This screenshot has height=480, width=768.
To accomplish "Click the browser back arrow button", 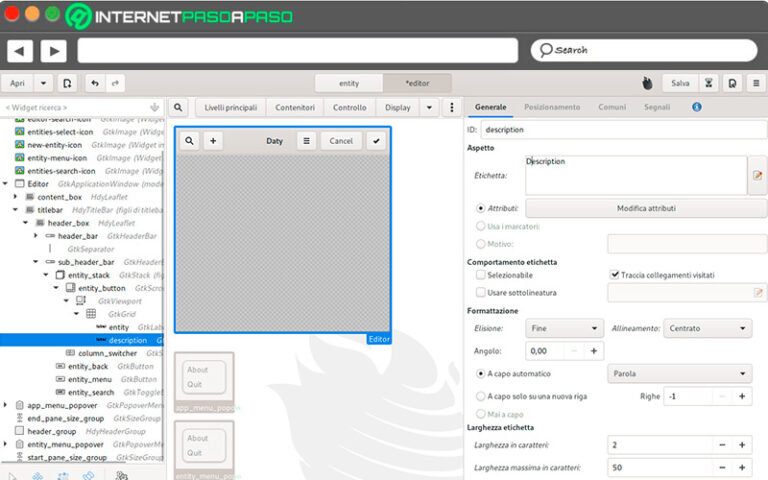I will coord(20,51).
